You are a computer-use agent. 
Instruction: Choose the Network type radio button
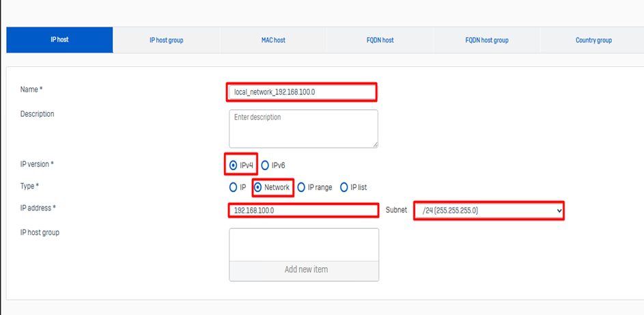257,187
